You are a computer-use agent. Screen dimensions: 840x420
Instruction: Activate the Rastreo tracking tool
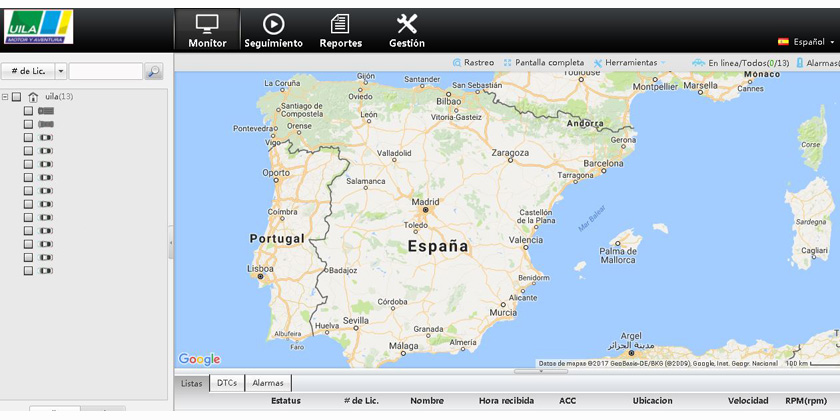click(474, 63)
